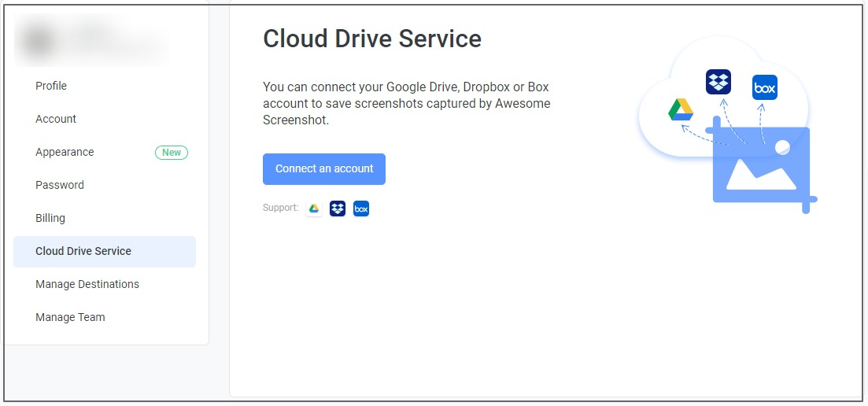Open the Appearance settings page
The image size is (868, 406).
coord(65,152)
